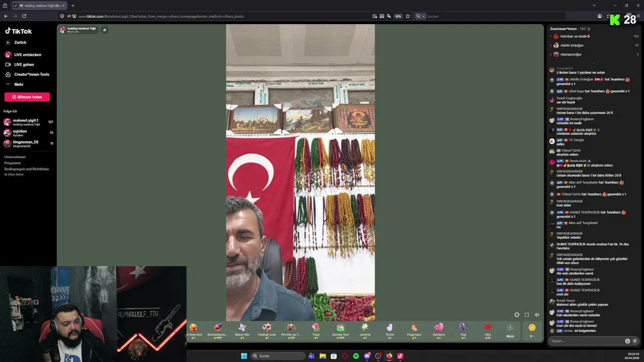Open File Explorer from taskbar
This screenshot has height=362, width=644.
(323, 356)
